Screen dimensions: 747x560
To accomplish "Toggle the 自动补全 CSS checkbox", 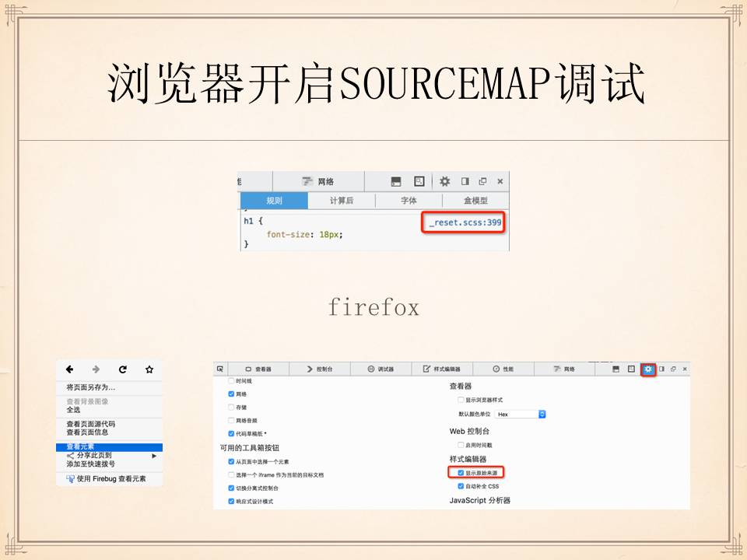I will coord(461,486).
